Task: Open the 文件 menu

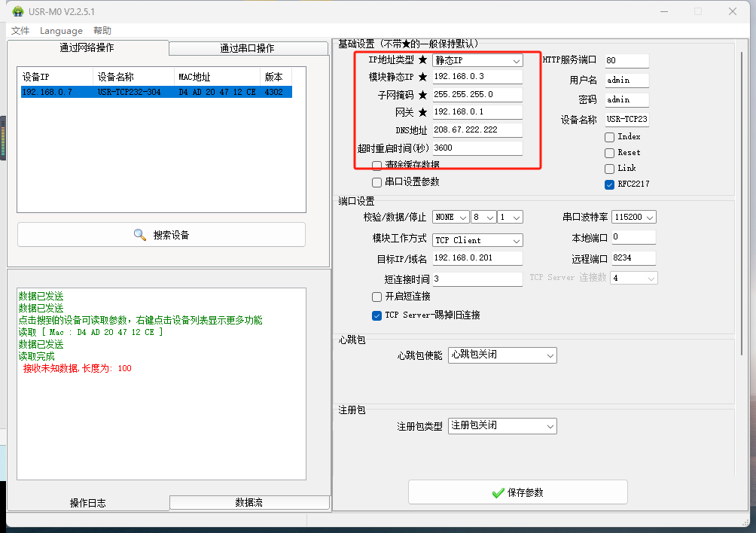Action: 20,31
